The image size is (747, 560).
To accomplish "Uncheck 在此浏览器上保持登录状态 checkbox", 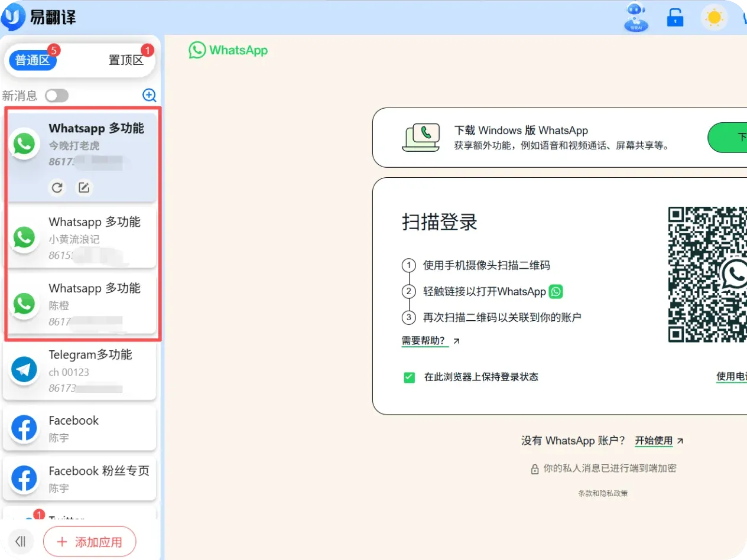I will click(409, 377).
